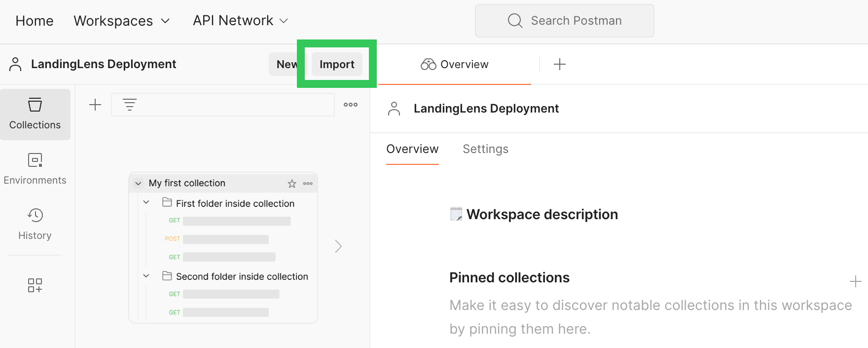
Task: Open the Collections sidebar panel
Action: (35, 114)
